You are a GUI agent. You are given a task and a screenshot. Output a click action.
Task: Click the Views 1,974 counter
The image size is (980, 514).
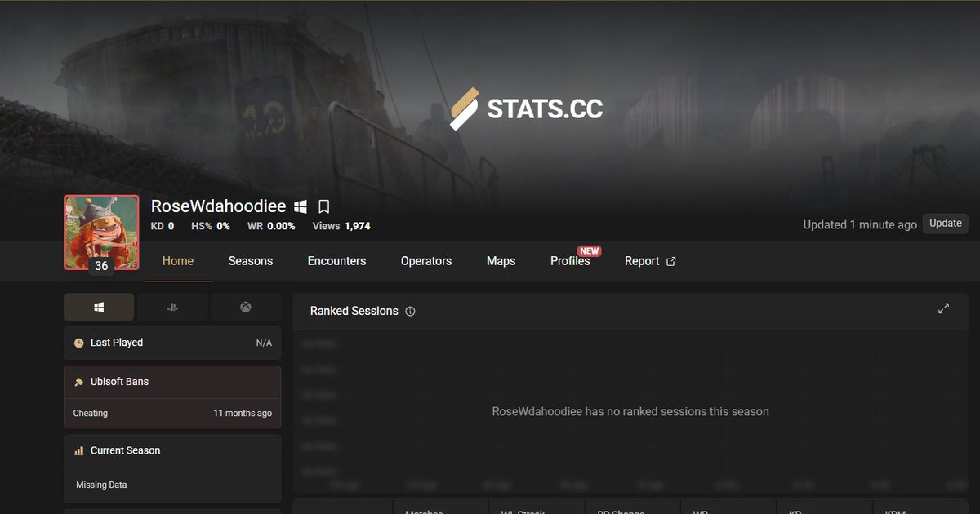tap(341, 226)
